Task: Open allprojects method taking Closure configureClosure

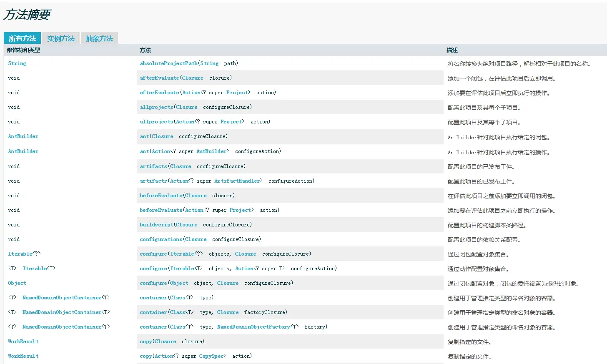Action: coord(156,107)
